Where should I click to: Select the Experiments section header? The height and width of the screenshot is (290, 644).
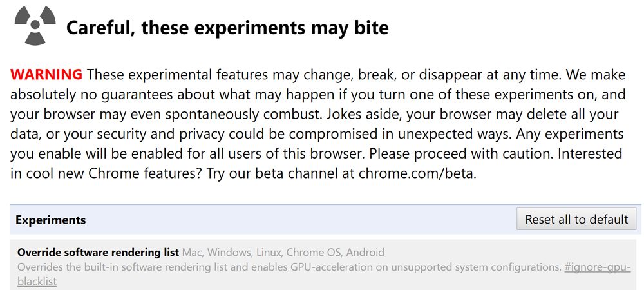pyautogui.click(x=51, y=220)
